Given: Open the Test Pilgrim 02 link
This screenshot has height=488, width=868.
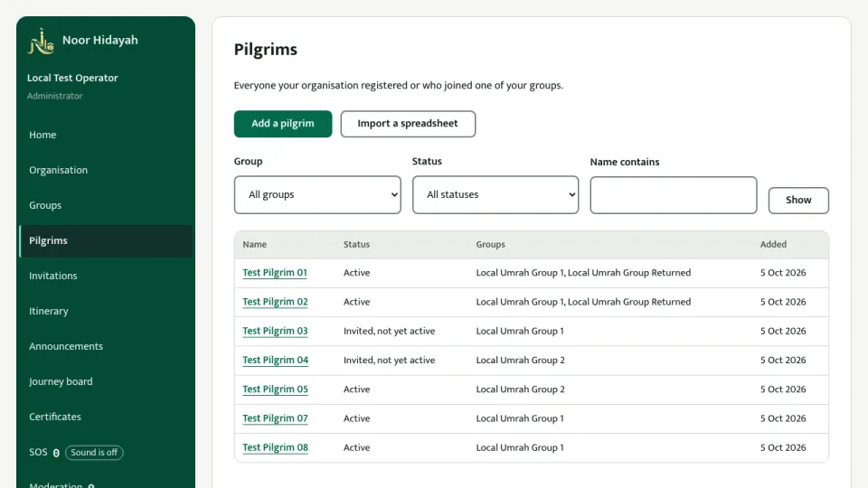Looking at the screenshot, I should [275, 302].
